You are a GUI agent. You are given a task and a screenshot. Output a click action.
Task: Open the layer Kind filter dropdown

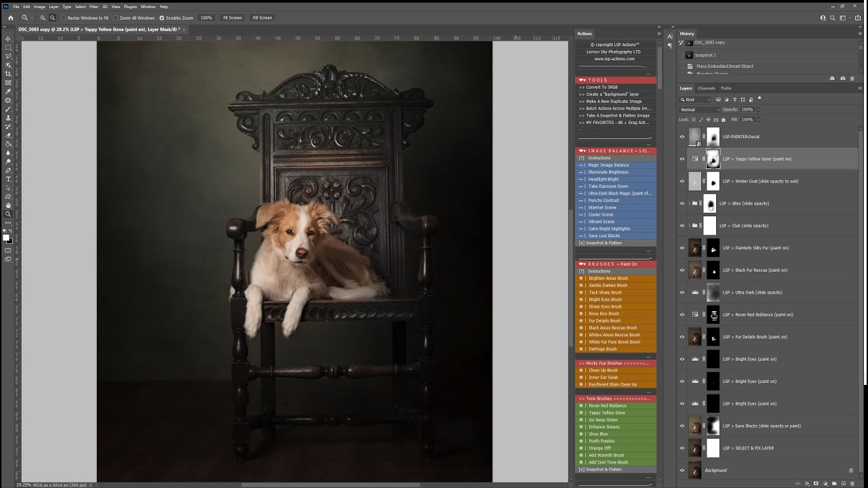coord(696,100)
